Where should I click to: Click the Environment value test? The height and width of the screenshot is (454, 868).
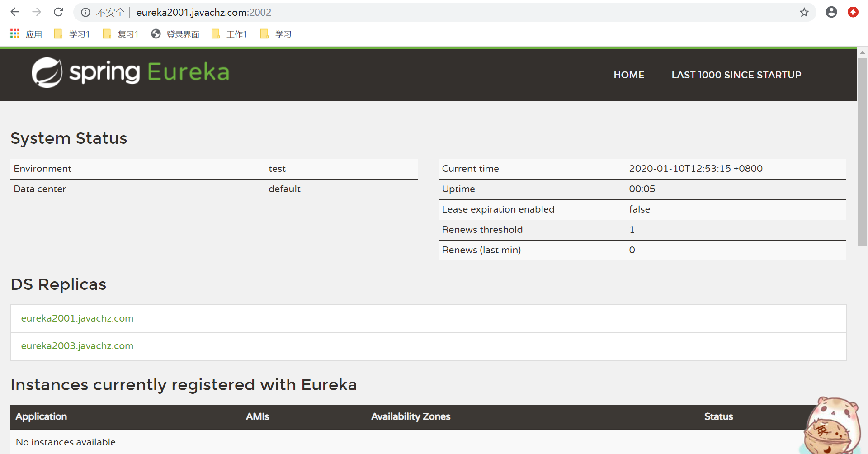coord(277,169)
